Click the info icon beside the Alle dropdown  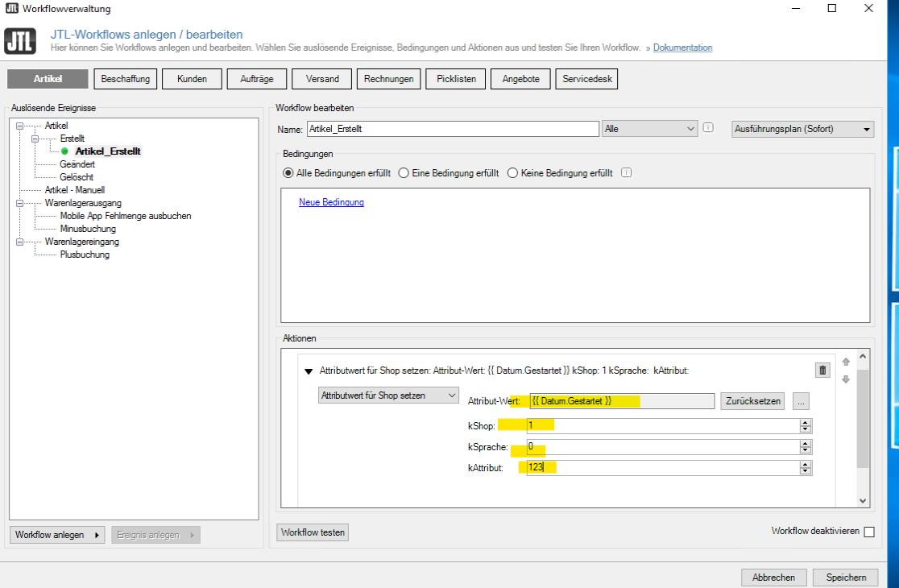tap(708, 128)
